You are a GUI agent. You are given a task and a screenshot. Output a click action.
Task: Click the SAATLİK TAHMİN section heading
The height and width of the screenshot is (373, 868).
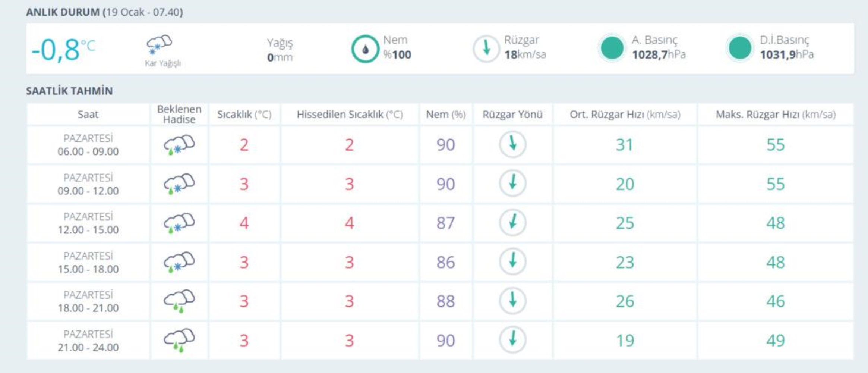click(69, 91)
